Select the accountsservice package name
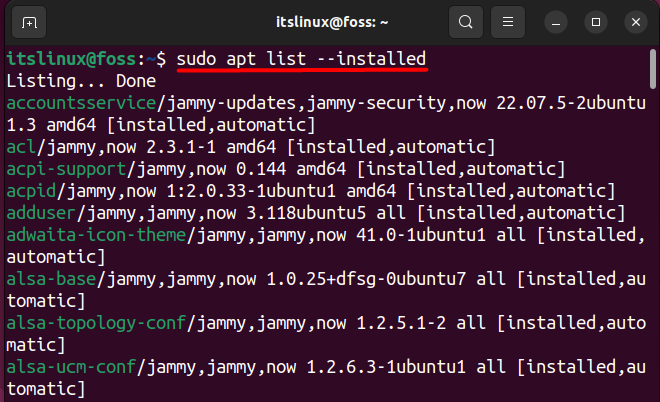Viewport: 660px width, 402px height. pyautogui.click(x=75, y=102)
